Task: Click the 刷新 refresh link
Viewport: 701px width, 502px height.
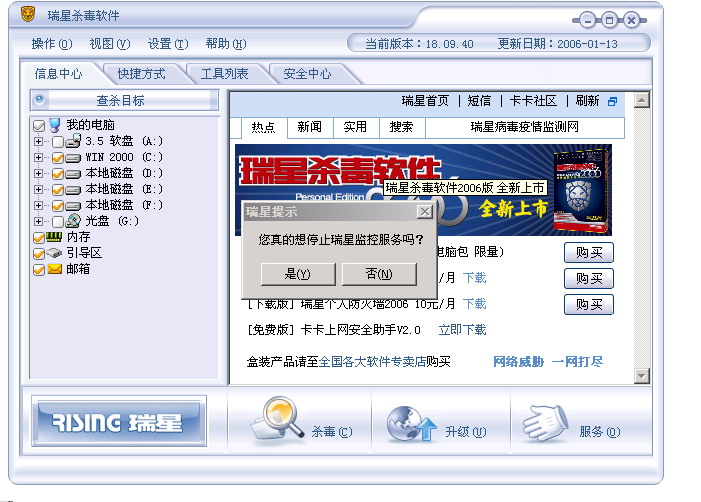Action: [x=587, y=101]
